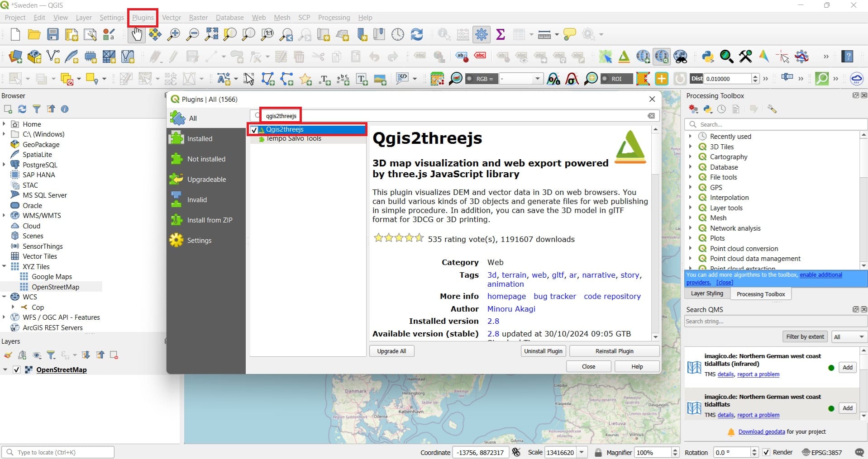Click the Zoom Out magnifier tool
Image resolution: width=868 pixels, height=459 pixels.
193,34
